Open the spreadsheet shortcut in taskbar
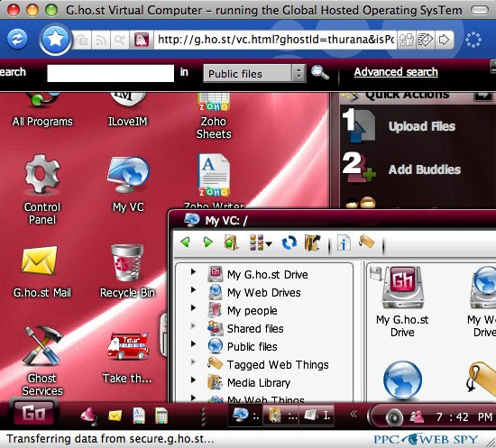 [x=161, y=416]
